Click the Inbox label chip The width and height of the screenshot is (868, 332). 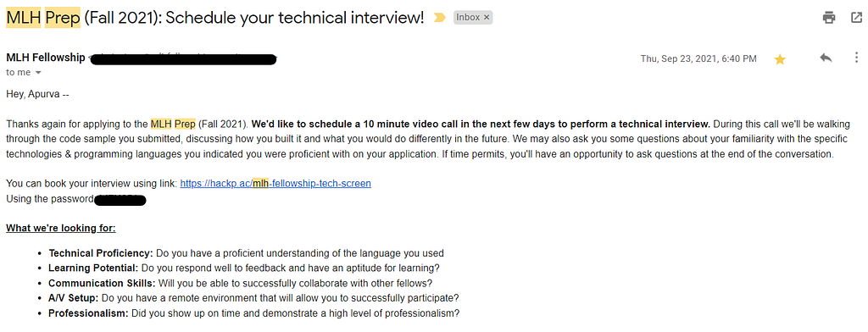(x=468, y=18)
